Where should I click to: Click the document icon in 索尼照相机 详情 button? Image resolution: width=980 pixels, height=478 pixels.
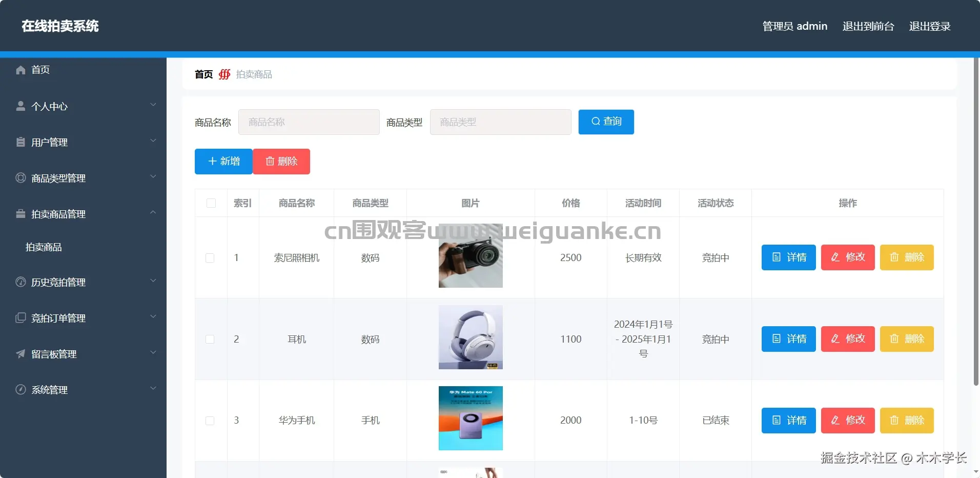pyautogui.click(x=777, y=257)
